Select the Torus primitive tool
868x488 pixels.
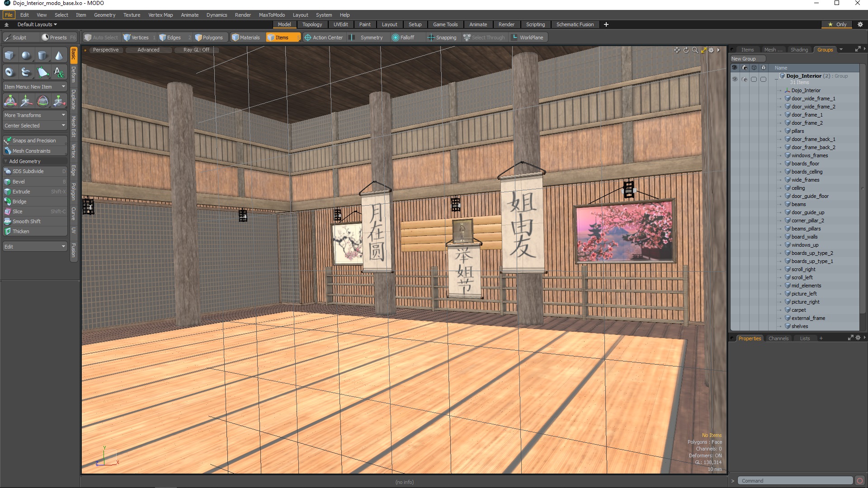point(9,72)
